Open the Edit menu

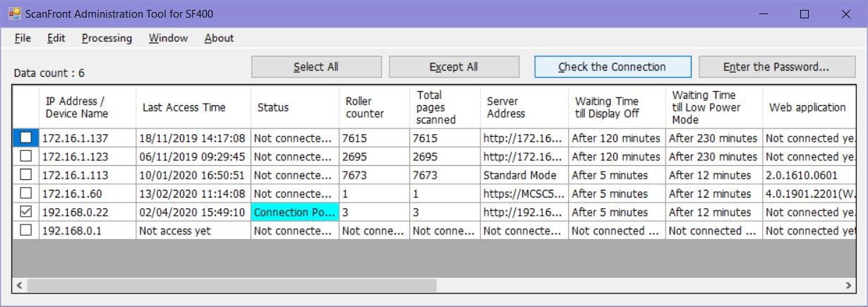(x=56, y=38)
